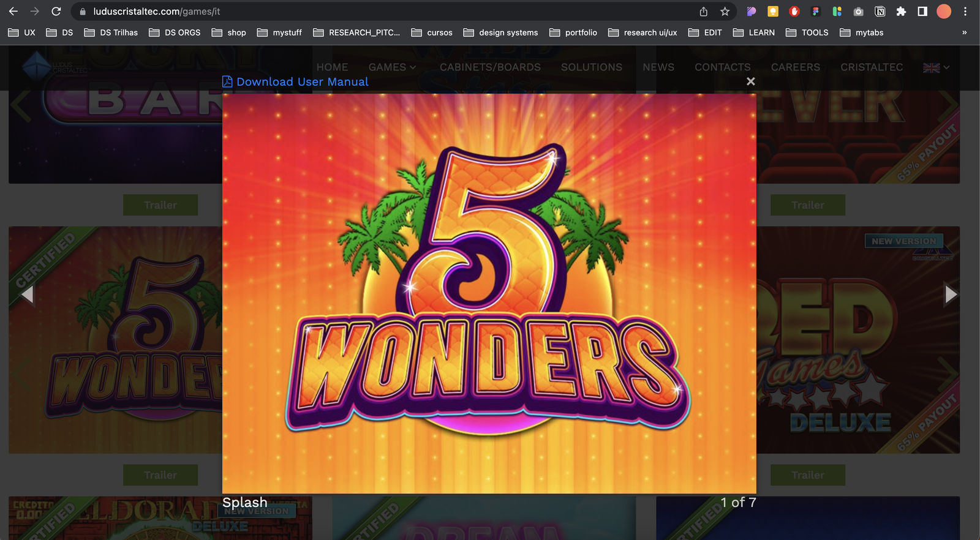Open the CRISTALTEC menu item
This screenshot has width=980, height=540.
coord(872,67)
